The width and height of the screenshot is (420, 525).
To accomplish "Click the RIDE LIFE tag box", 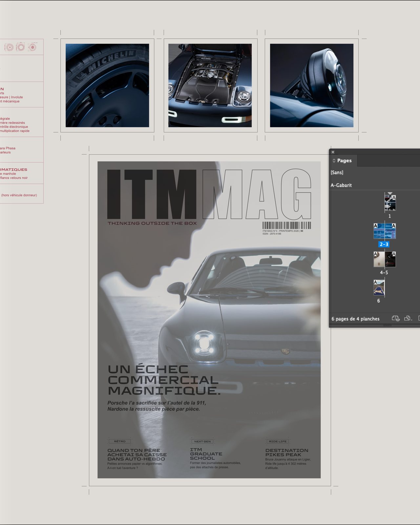I will point(278,441).
